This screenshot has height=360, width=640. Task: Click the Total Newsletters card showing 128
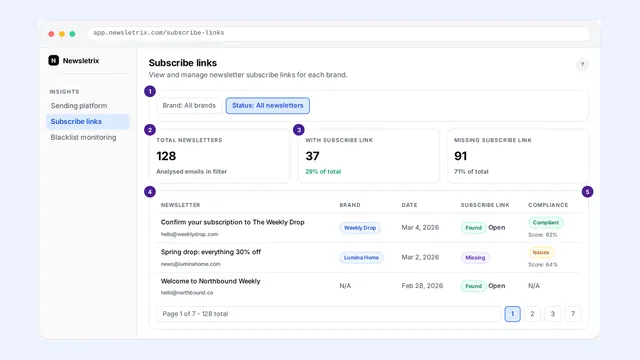[x=220, y=156]
